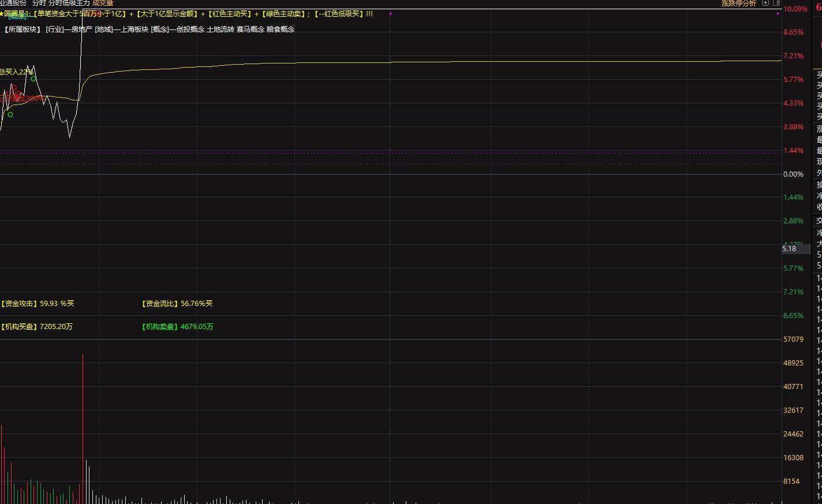Click the green circle marker near 总买入22%

click(x=33, y=79)
